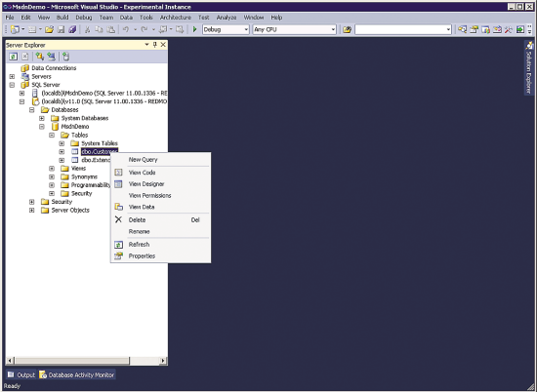Viewport: 537px width, 392px height.
Task: Open the Toolbox wrench toolbar icon
Action: (509, 30)
